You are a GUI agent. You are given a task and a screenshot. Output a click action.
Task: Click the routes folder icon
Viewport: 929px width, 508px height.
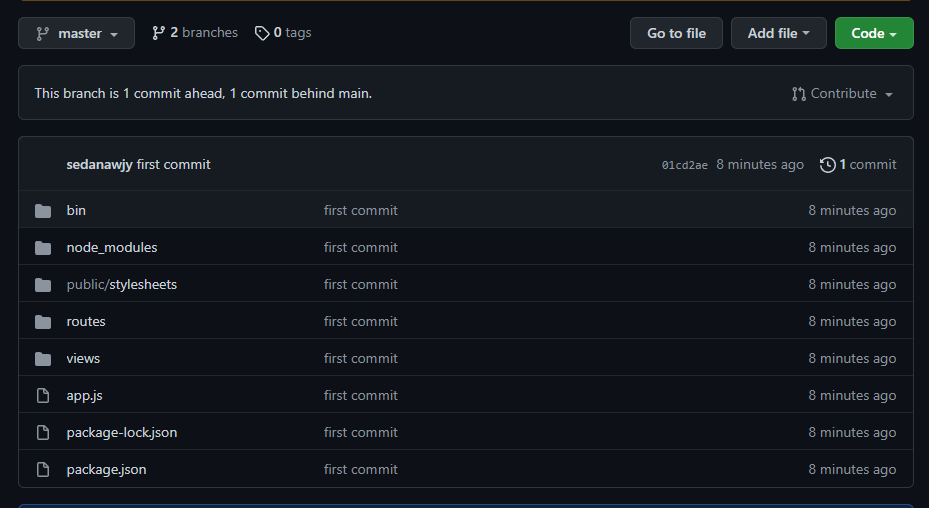coord(43,322)
